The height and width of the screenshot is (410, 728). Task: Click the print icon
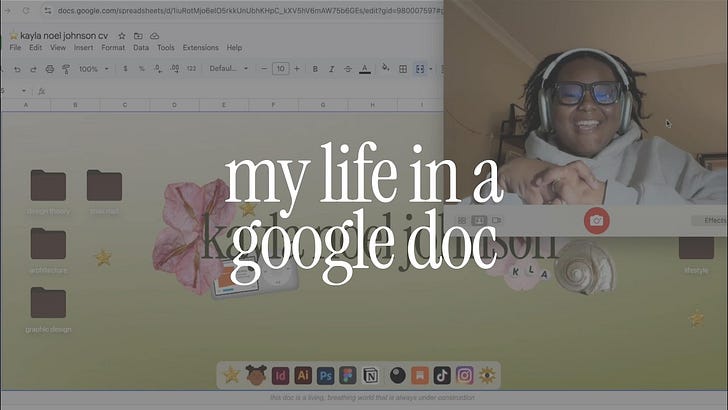click(50, 69)
